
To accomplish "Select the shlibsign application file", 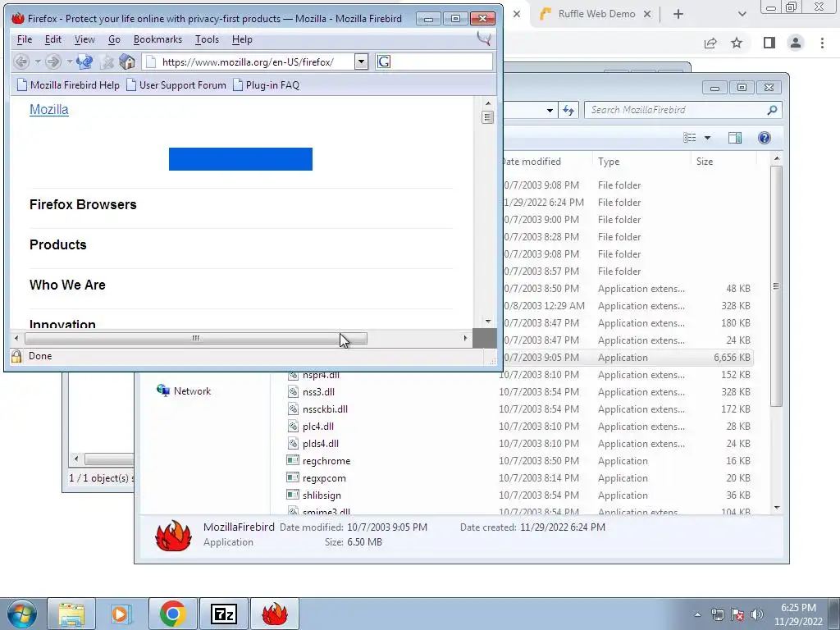I will pyautogui.click(x=314, y=495).
